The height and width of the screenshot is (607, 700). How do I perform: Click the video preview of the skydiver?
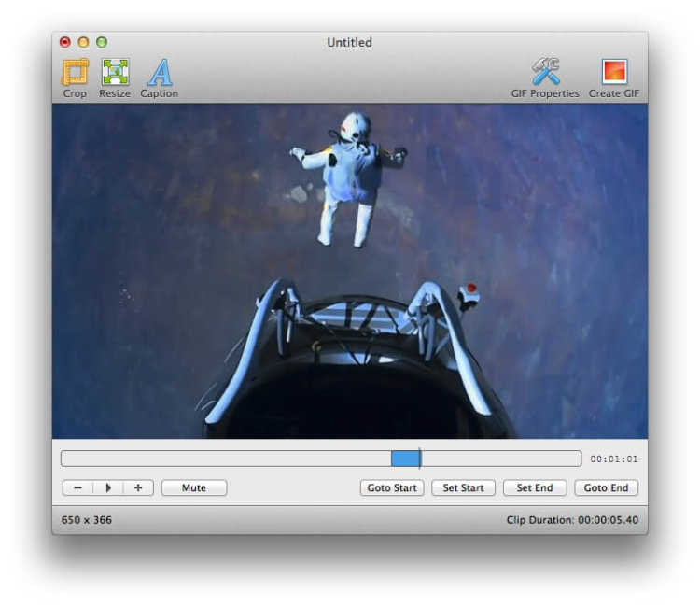point(350,271)
